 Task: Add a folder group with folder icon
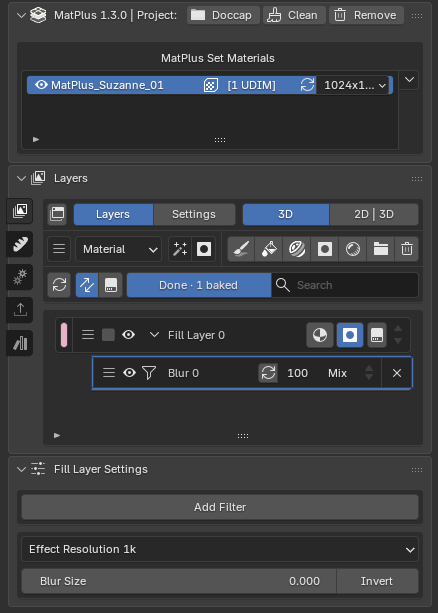(381, 249)
